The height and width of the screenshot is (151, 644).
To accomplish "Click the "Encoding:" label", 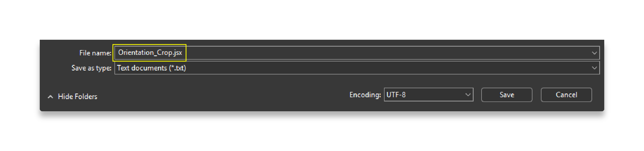I will pyautogui.click(x=365, y=95).
